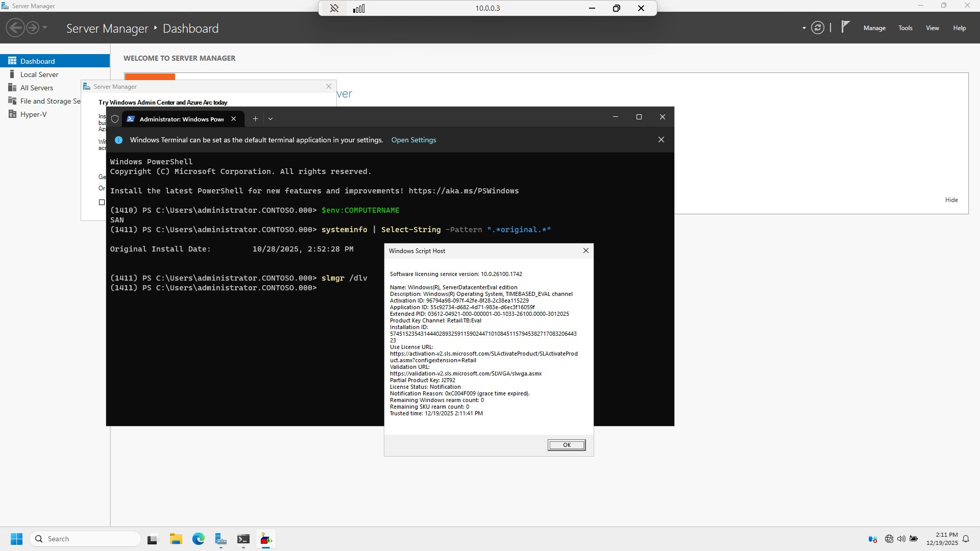The width and height of the screenshot is (980, 551).
Task: Click the unpin icon on the remote connection bar
Action: click(334, 8)
